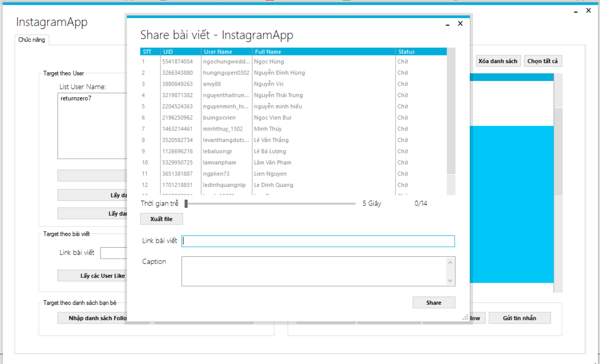
Task: Click the dialog's resize grip icon
Action: click(465, 317)
